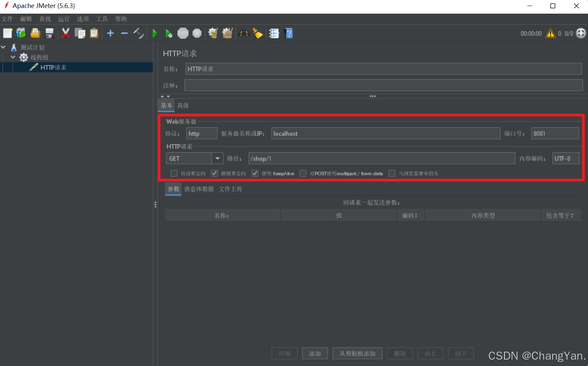This screenshot has height=366, width=588.
Task: Click the 注释 input field
Action: point(383,85)
